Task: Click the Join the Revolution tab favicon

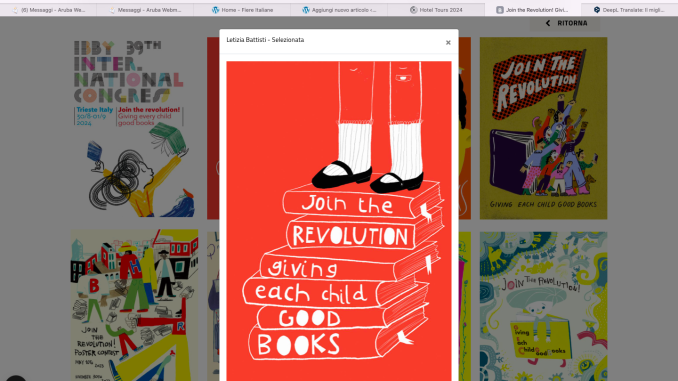Action: coord(499,10)
